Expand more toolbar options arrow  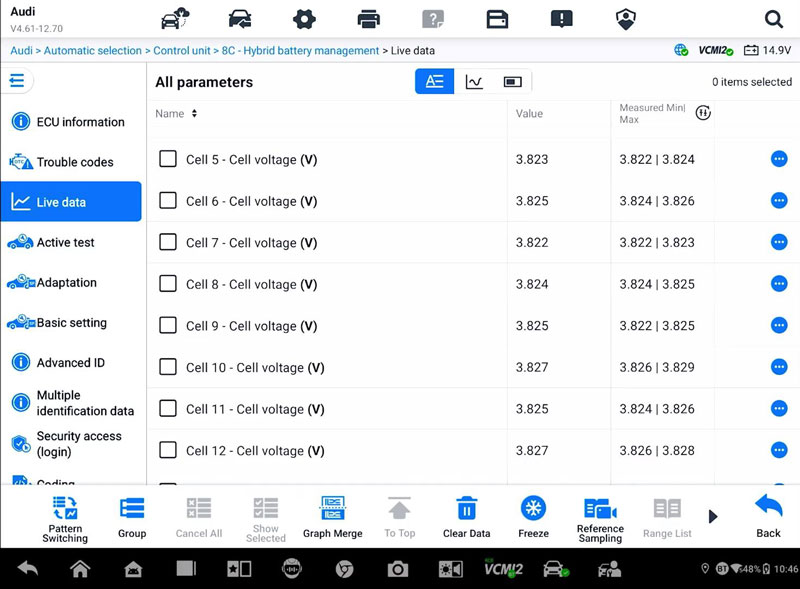point(713,517)
